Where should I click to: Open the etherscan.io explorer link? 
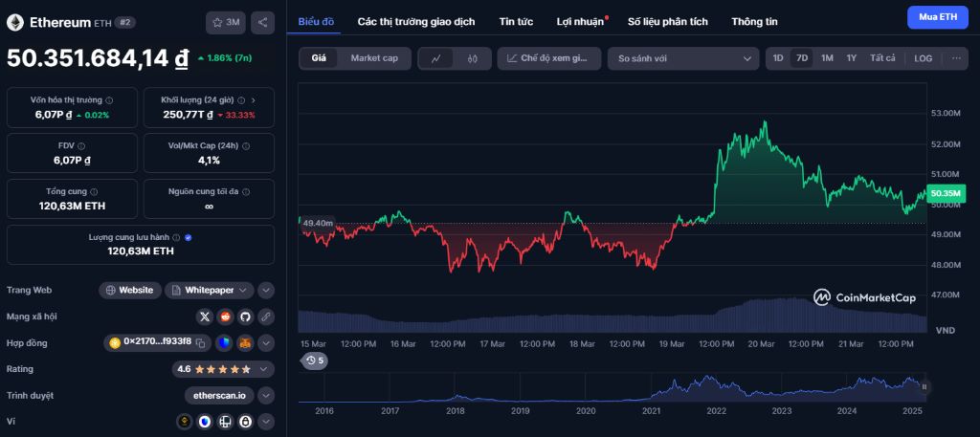(x=219, y=395)
